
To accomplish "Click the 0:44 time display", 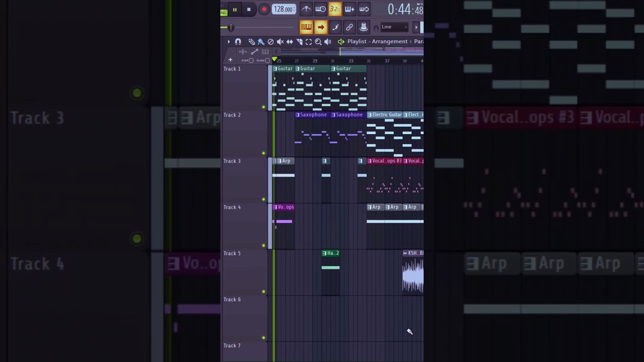I will 406,9.
